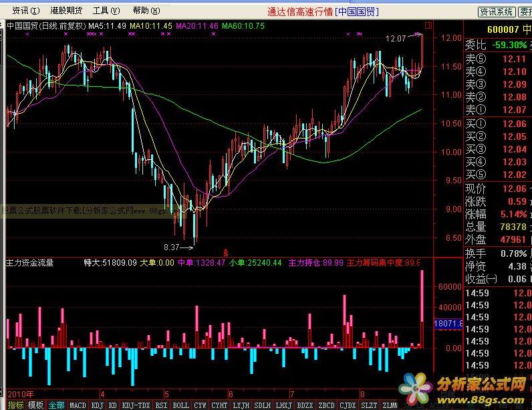Click the 总量 78378 row
The image size is (532, 410).
pos(497,227)
